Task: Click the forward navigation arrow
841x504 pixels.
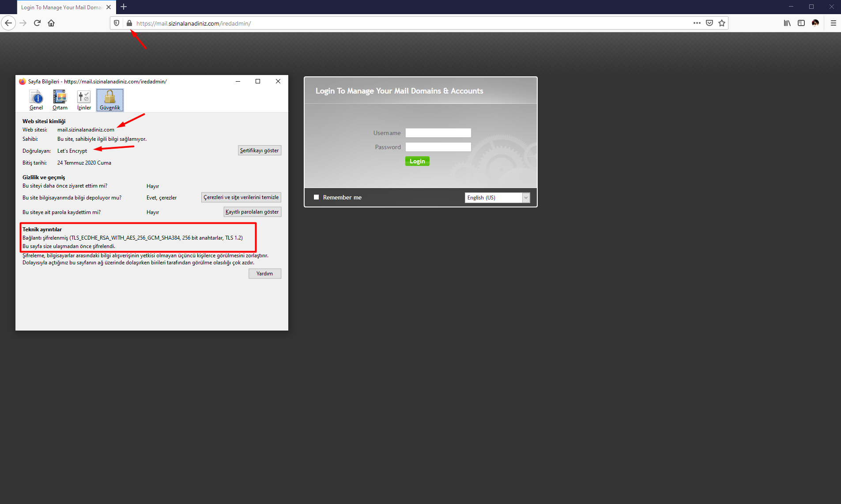Action: (23, 23)
